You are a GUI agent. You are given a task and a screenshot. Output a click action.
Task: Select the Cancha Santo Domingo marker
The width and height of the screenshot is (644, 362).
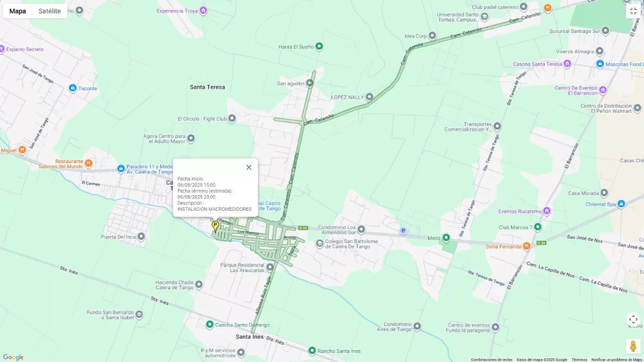210,324
